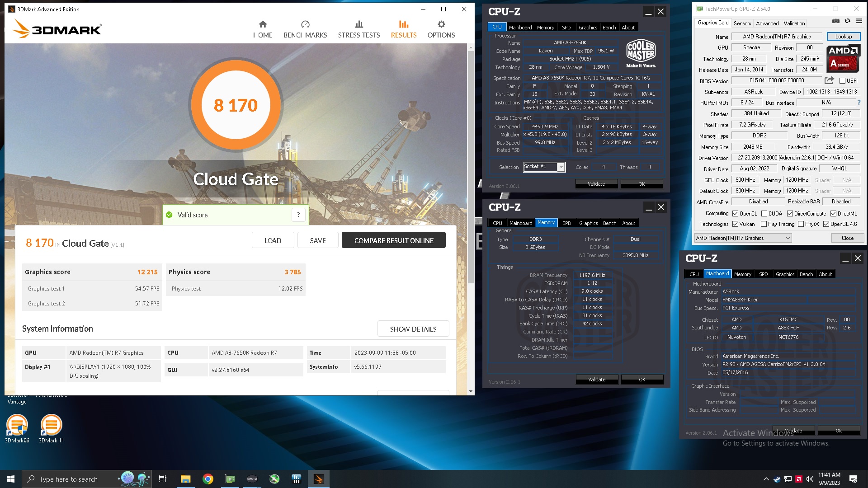Go to Benchmarks in 3DMark
Viewport: 868px width, 488px height.
pyautogui.click(x=305, y=29)
